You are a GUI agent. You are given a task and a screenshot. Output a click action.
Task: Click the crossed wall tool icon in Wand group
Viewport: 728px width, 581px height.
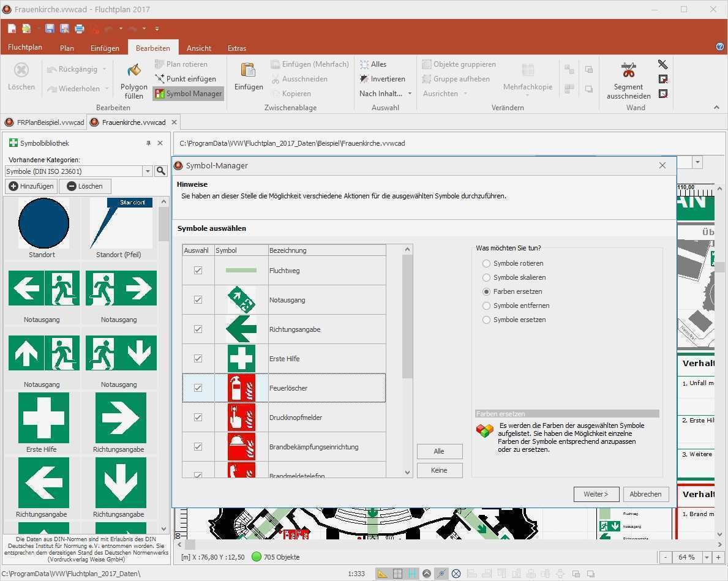click(x=663, y=64)
